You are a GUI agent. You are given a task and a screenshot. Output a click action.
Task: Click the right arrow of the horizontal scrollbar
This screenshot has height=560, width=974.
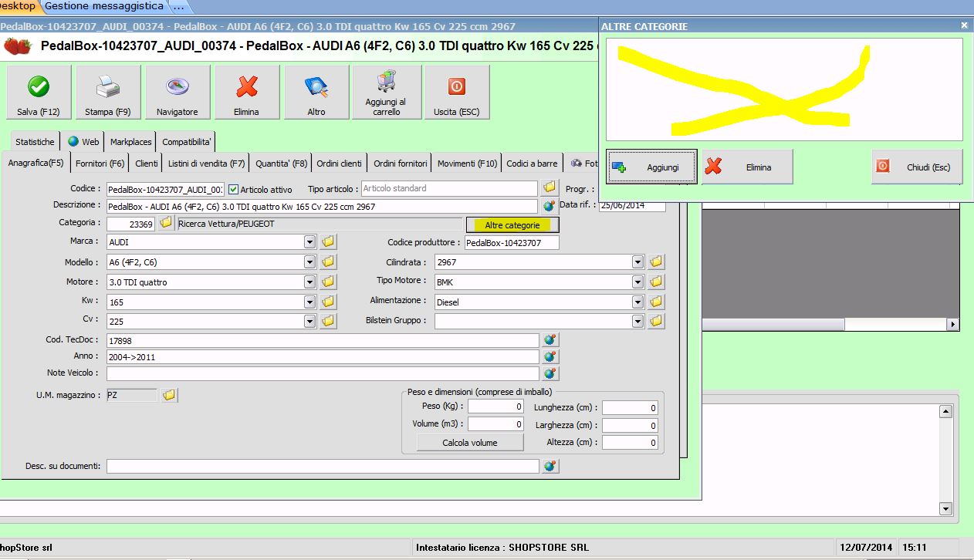tap(953, 325)
